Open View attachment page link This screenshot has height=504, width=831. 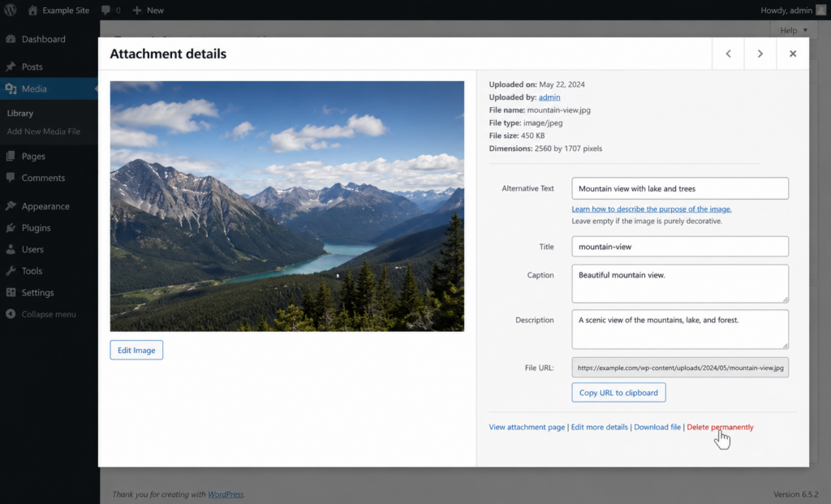pyautogui.click(x=527, y=427)
